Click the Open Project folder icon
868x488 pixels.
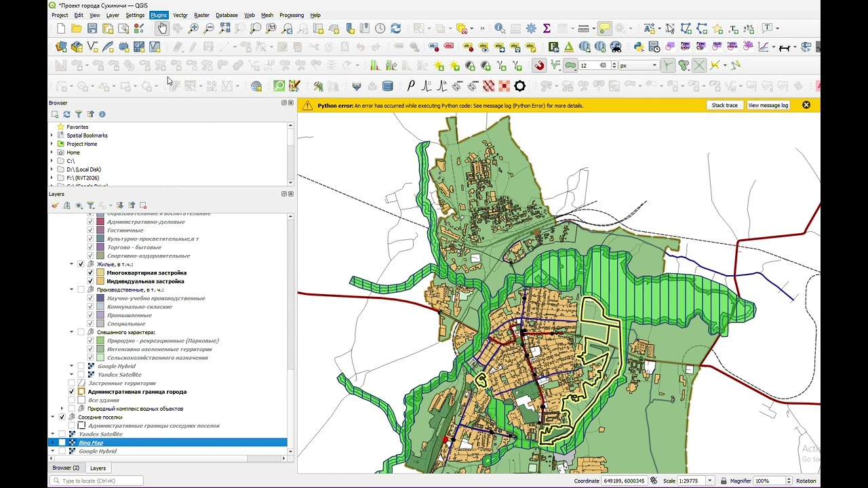pyautogui.click(x=77, y=28)
